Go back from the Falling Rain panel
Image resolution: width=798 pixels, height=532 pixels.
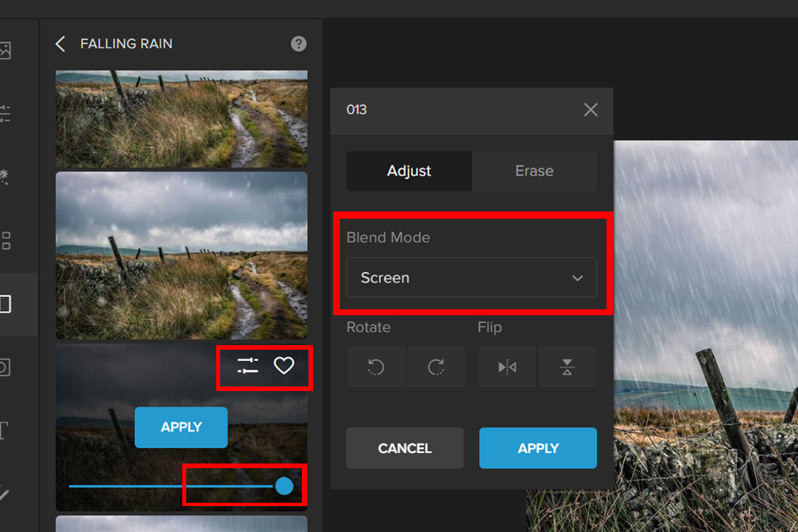tap(61, 44)
